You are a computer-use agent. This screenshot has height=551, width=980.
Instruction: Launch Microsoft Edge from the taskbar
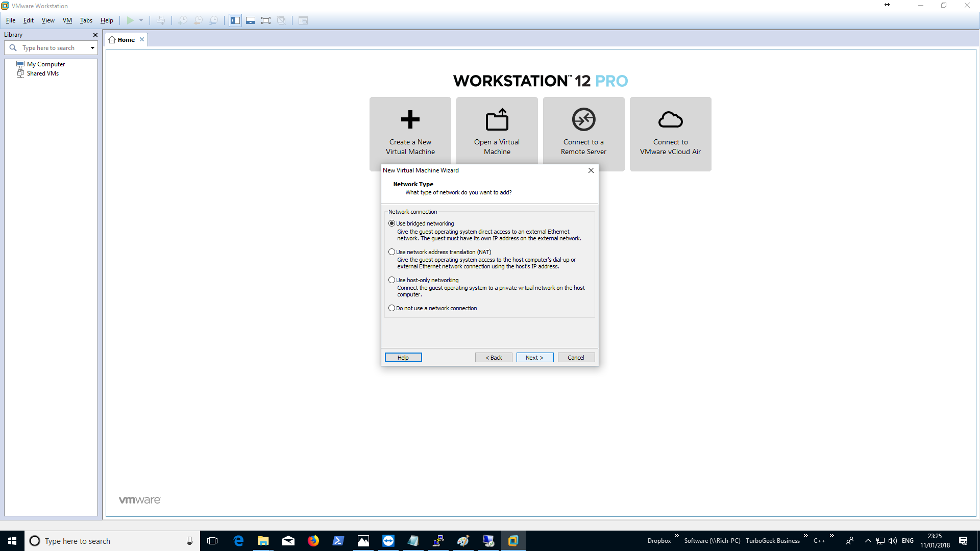[238, 541]
